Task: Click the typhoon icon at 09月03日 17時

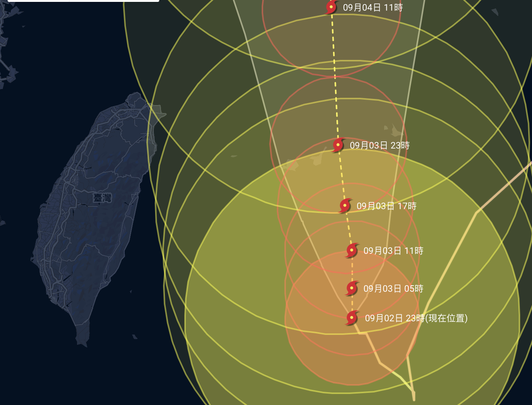Action: pos(345,206)
